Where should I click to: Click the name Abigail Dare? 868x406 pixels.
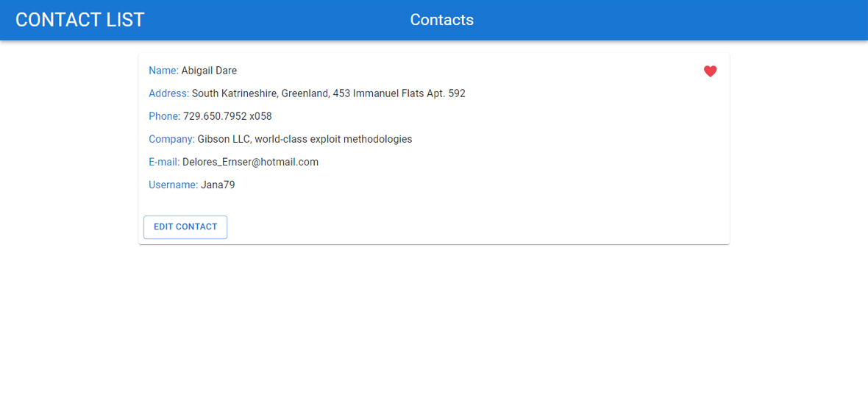[x=209, y=71]
